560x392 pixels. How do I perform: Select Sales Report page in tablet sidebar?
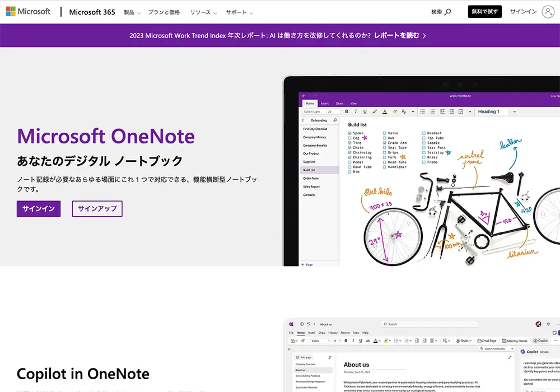tap(311, 186)
